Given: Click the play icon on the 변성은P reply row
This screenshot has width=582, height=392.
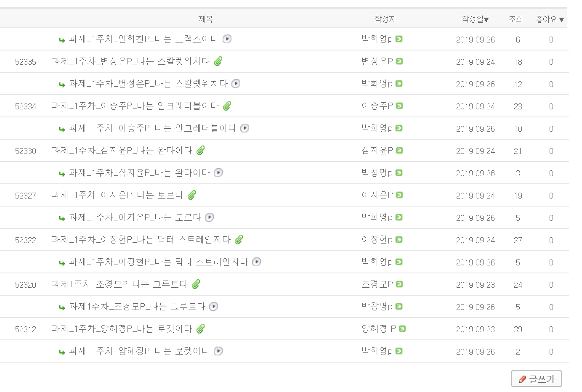Looking at the screenshot, I should point(236,84).
